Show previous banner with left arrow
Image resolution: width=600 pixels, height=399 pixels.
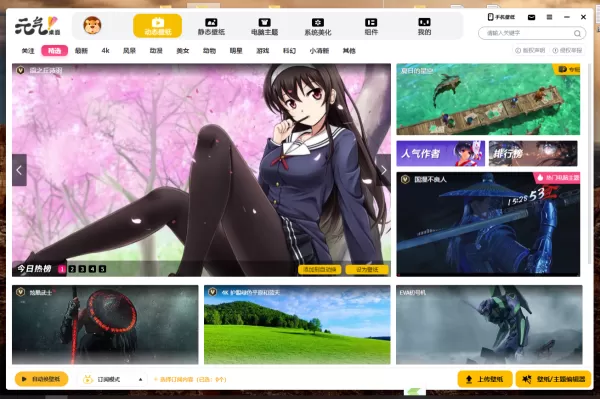(x=19, y=170)
